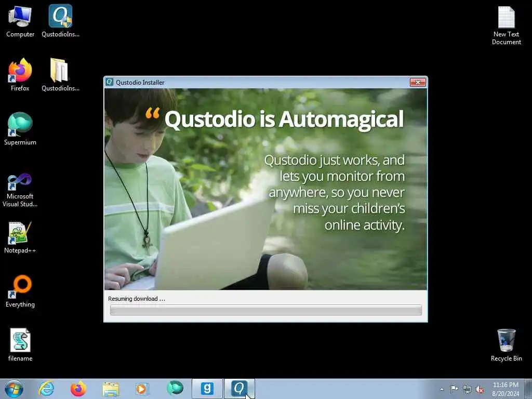Click the 'Qustodio is Automagical' headline

pyautogui.click(x=284, y=119)
